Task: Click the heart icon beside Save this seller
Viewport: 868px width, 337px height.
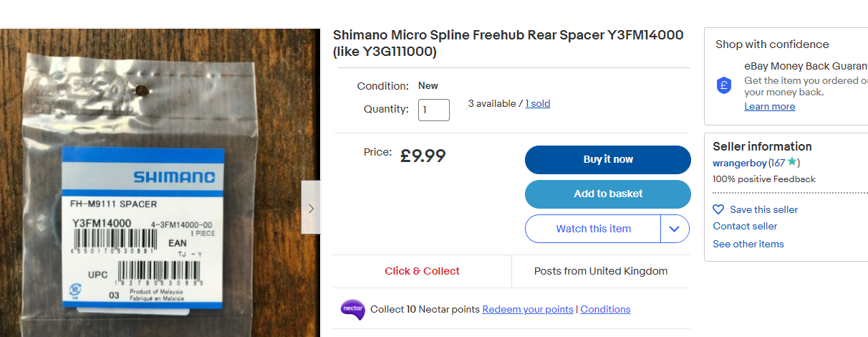Action: coord(718,209)
